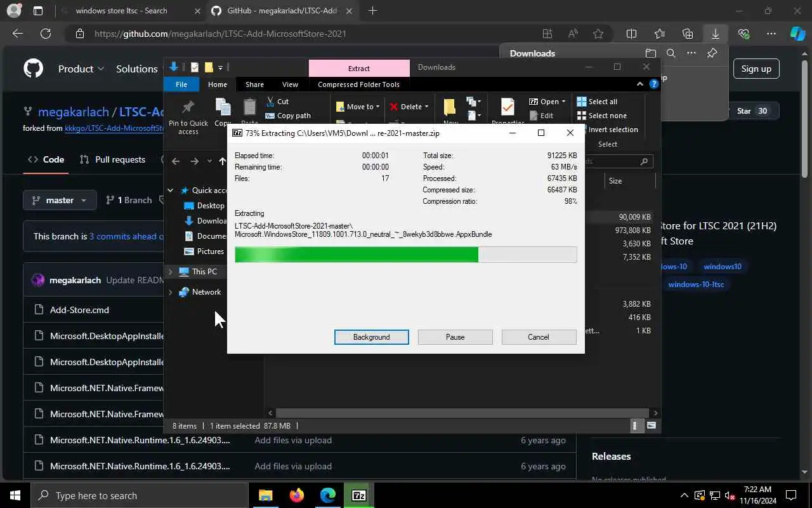Switch to the View ribbon tab

(290, 84)
